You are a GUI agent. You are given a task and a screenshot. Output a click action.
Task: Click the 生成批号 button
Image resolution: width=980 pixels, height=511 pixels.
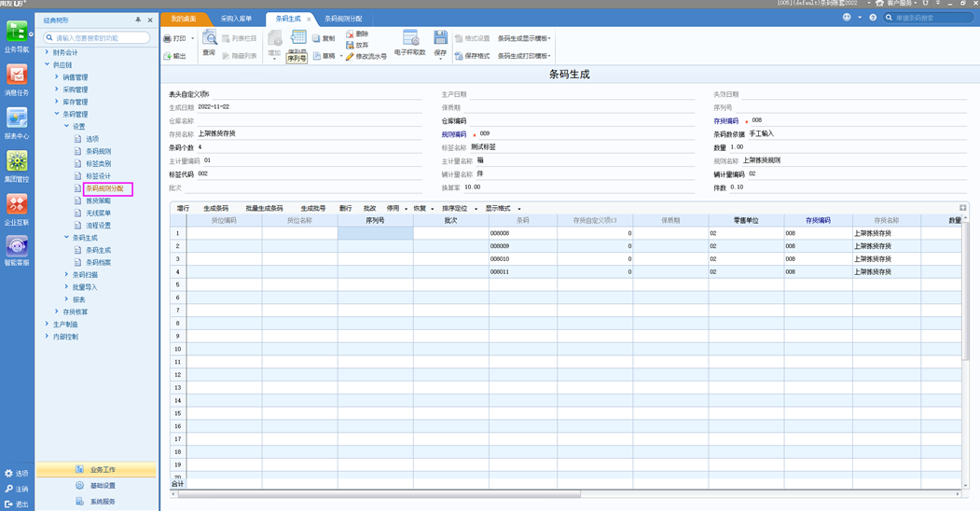[313, 208]
